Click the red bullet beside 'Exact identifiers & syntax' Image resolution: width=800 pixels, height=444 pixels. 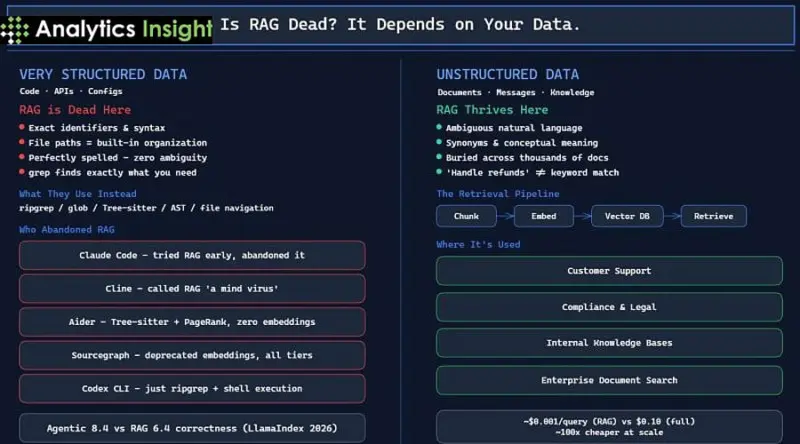22,127
